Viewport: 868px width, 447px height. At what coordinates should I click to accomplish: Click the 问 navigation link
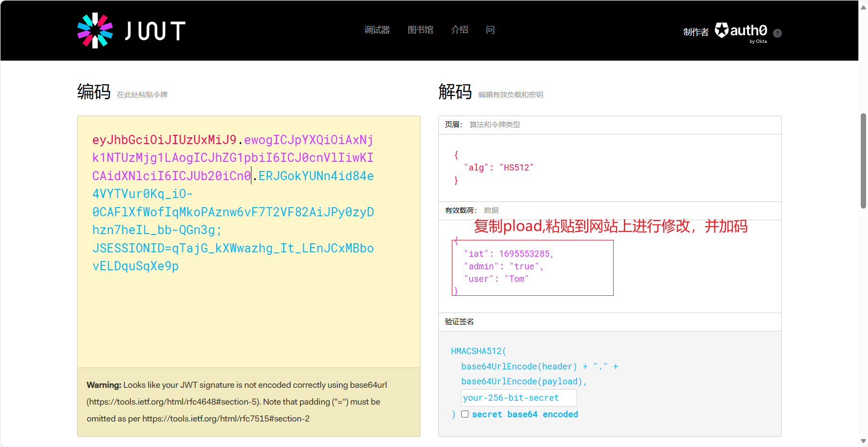point(491,29)
